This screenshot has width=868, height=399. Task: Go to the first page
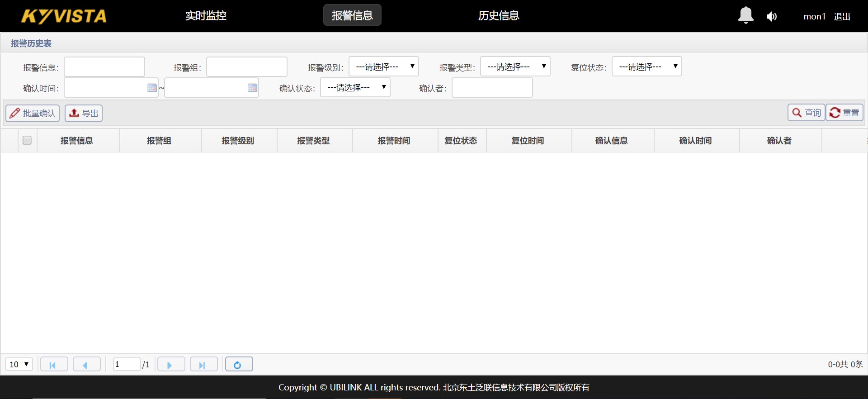pos(54,365)
